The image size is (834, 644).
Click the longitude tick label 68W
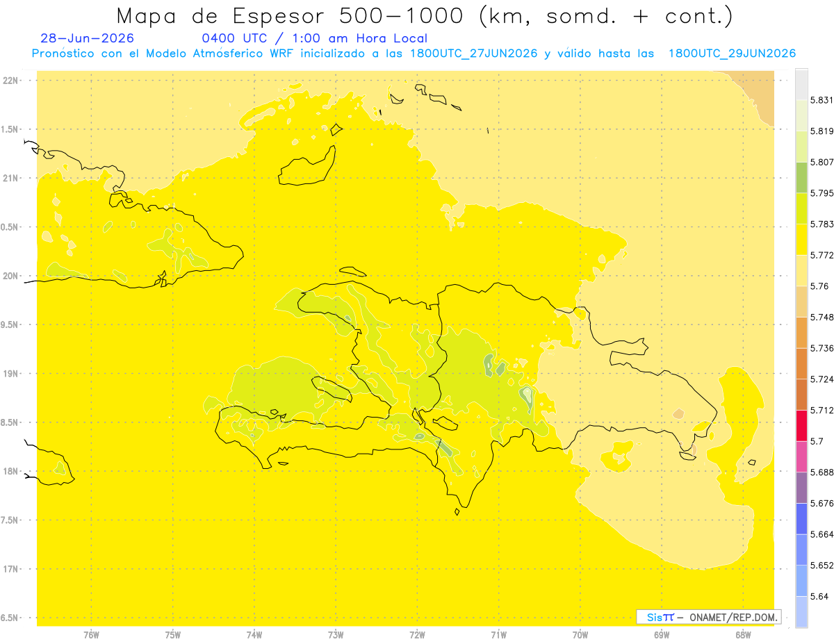[x=742, y=635]
